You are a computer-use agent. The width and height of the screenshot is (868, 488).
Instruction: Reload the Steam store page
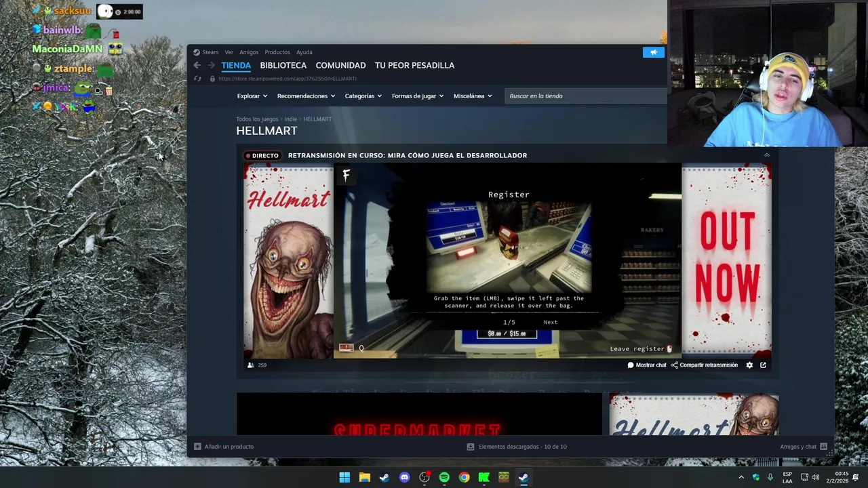(197, 79)
